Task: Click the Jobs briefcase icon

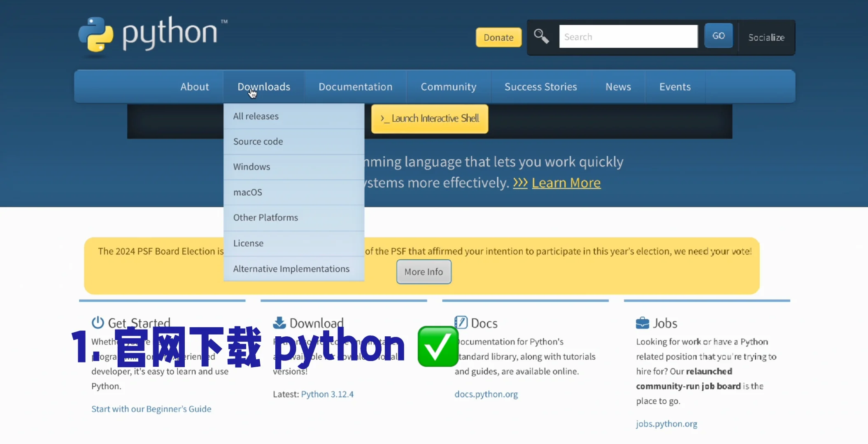Action: (x=642, y=322)
